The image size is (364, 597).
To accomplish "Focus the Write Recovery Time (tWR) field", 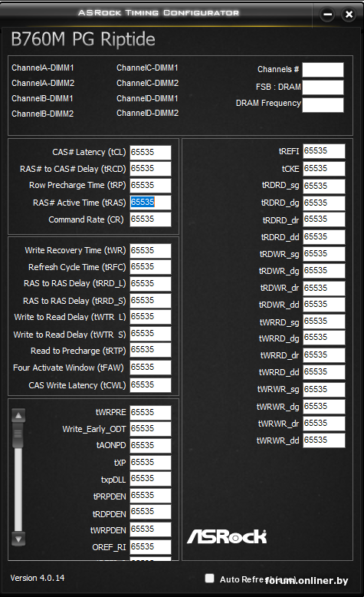I will pyautogui.click(x=150, y=250).
